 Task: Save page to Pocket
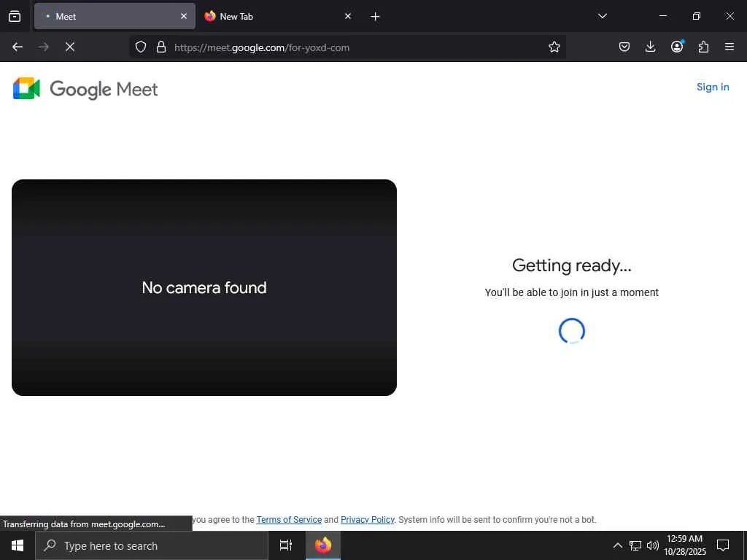[624, 47]
